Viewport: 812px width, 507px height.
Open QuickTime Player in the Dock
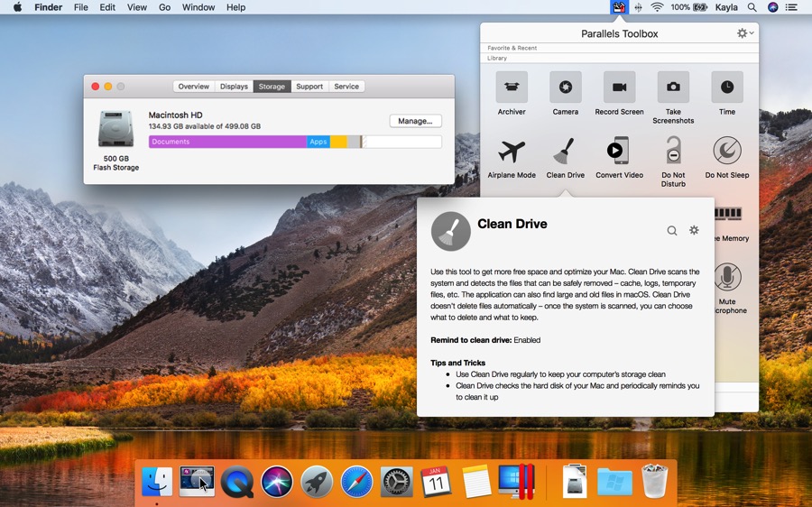point(237,482)
